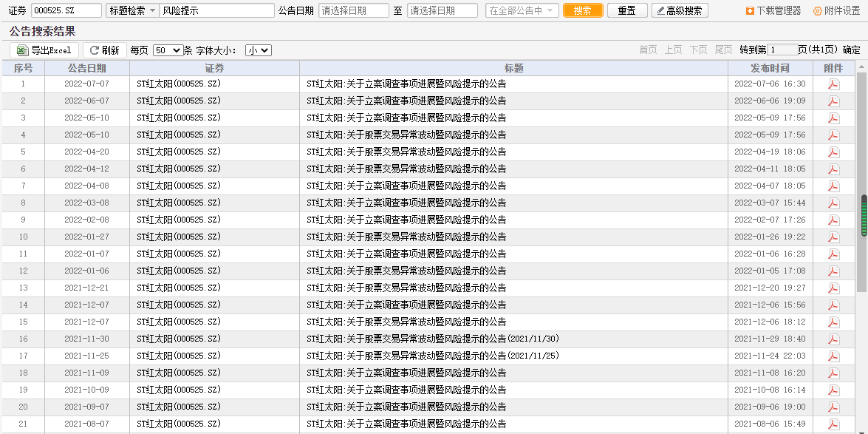Expand the 在全部公告中 scope dropdown

(x=522, y=10)
